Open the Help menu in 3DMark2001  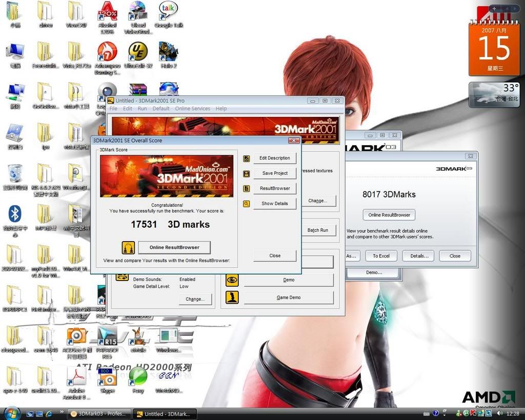coord(221,109)
